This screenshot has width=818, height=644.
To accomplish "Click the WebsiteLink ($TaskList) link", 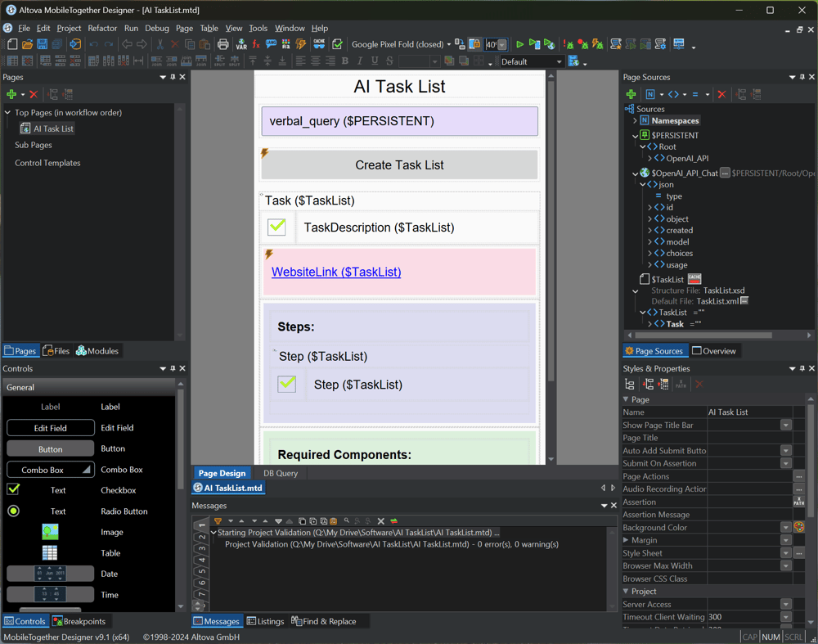I will [x=336, y=272].
